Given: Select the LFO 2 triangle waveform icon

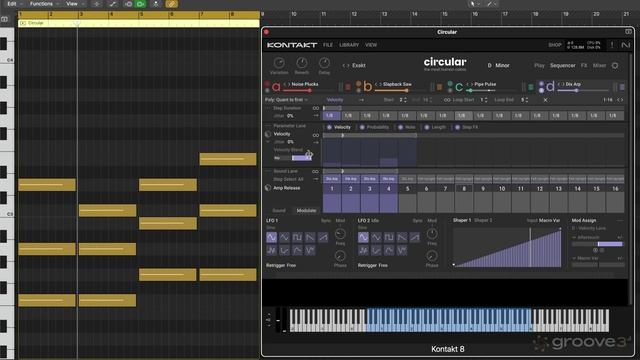Looking at the screenshot, I should pos(376,237).
